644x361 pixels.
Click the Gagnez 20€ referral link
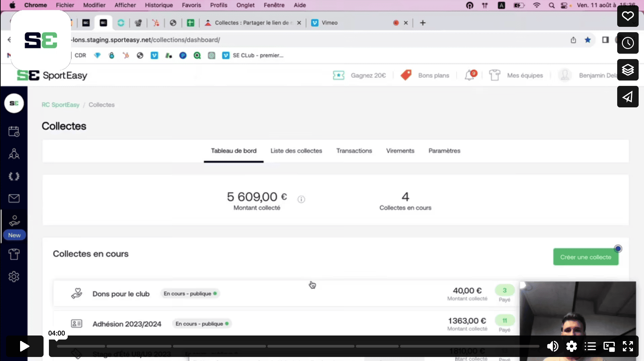point(359,75)
